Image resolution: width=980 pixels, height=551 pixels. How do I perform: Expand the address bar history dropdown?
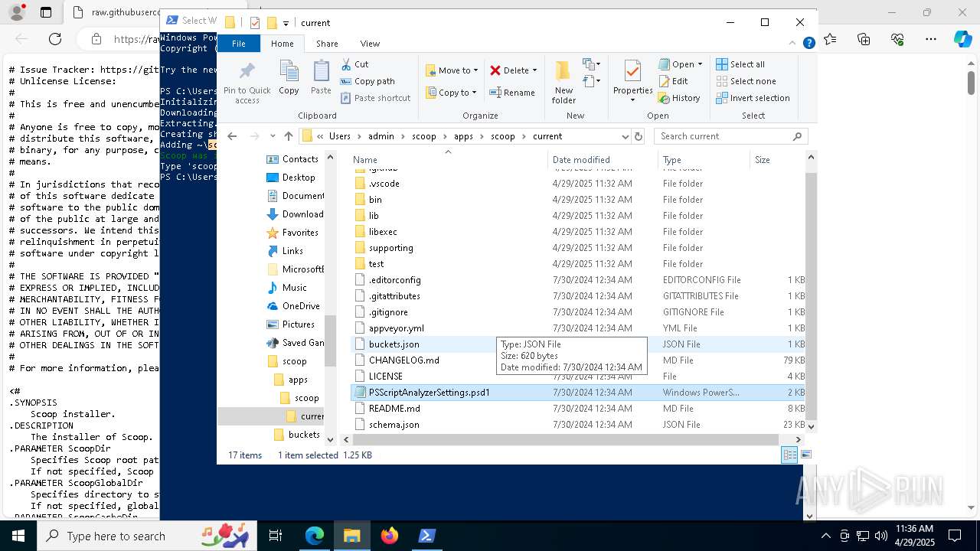click(x=626, y=136)
